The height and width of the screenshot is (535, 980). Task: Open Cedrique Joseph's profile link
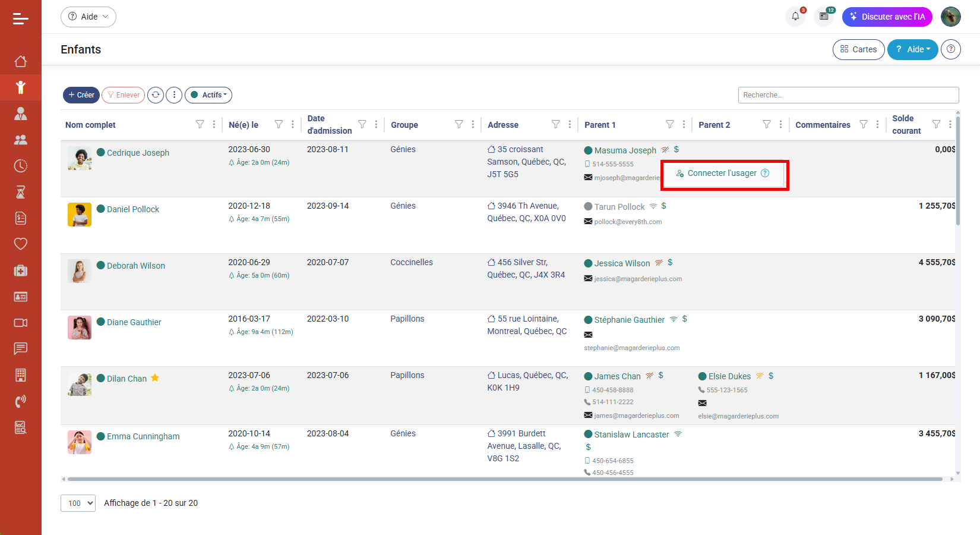pos(138,153)
